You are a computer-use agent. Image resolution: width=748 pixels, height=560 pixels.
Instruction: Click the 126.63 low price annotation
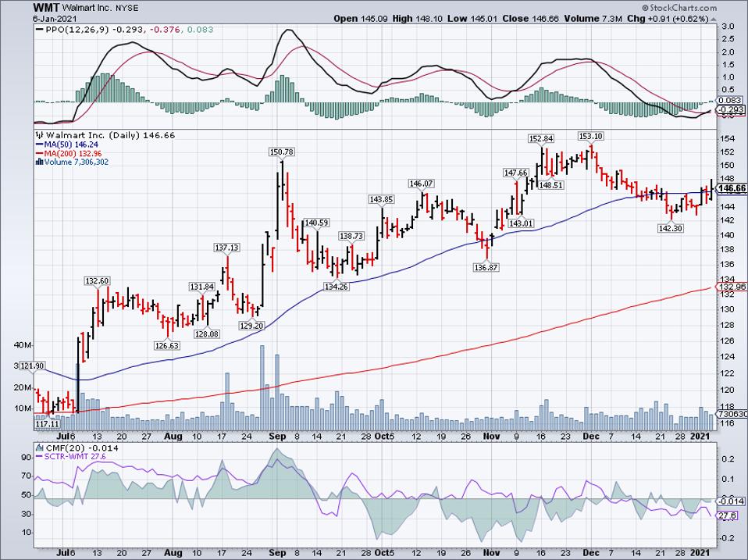coord(166,345)
